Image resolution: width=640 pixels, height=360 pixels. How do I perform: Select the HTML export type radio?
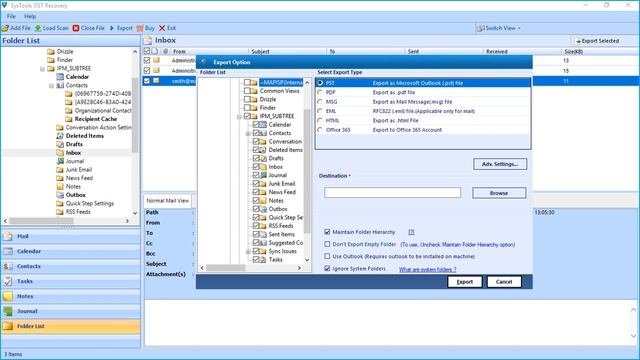[320, 120]
